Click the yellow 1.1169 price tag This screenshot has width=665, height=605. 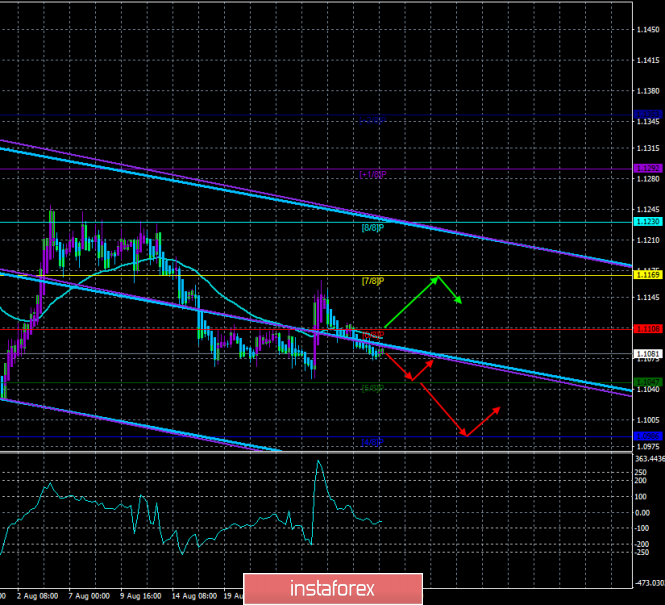pos(649,273)
